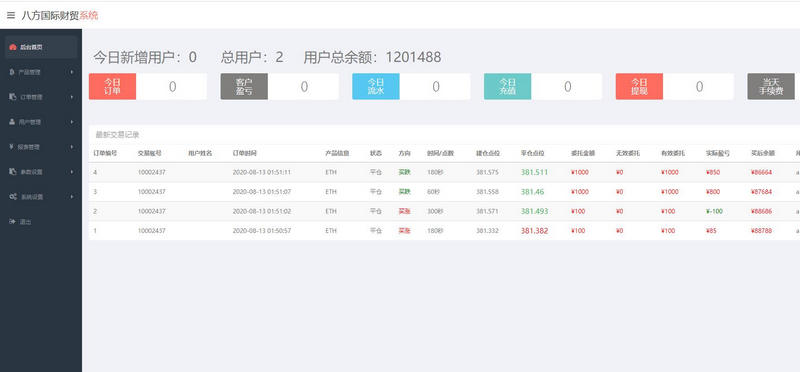Expand the 系统设置 submenu arrow
Image resolution: width=800 pixels, height=372 pixels.
click(72, 197)
